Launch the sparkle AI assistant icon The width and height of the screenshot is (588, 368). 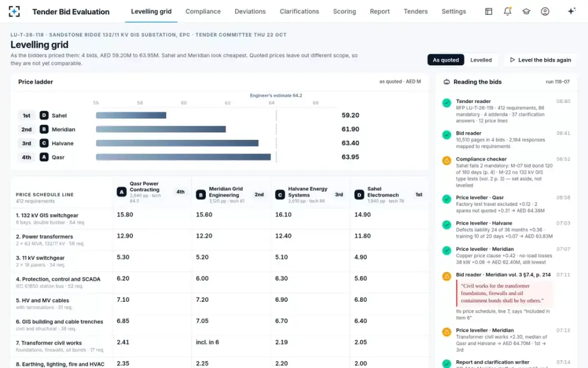coord(571,11)
